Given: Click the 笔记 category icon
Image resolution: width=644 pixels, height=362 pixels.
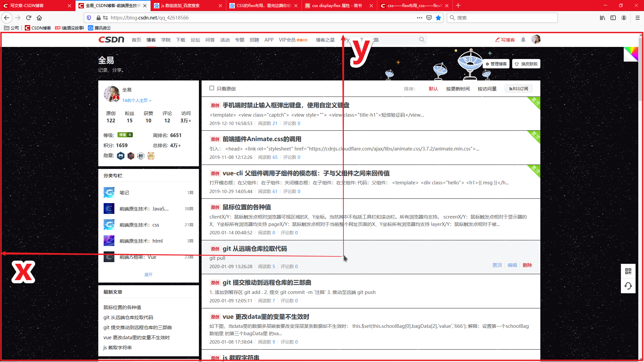Looking at the screenshot, I should pos(109,192).
